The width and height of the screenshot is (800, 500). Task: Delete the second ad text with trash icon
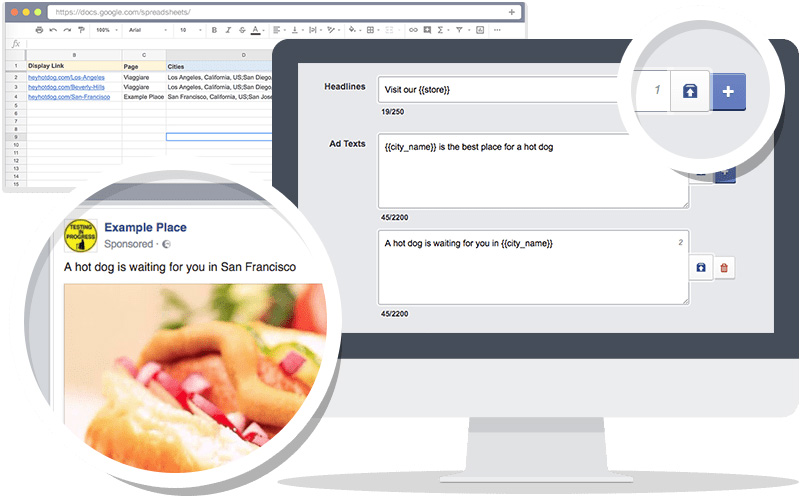pyautogui.click(x=723, y=268)
